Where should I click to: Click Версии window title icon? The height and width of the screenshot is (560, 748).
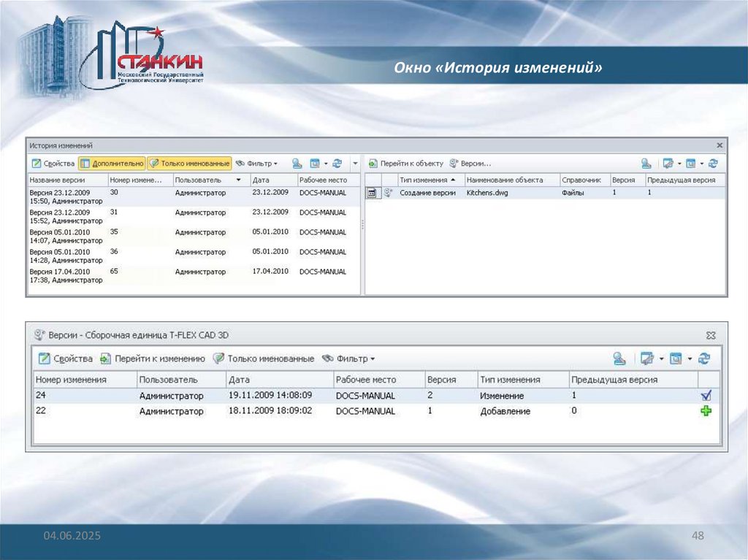click(39, 335)
